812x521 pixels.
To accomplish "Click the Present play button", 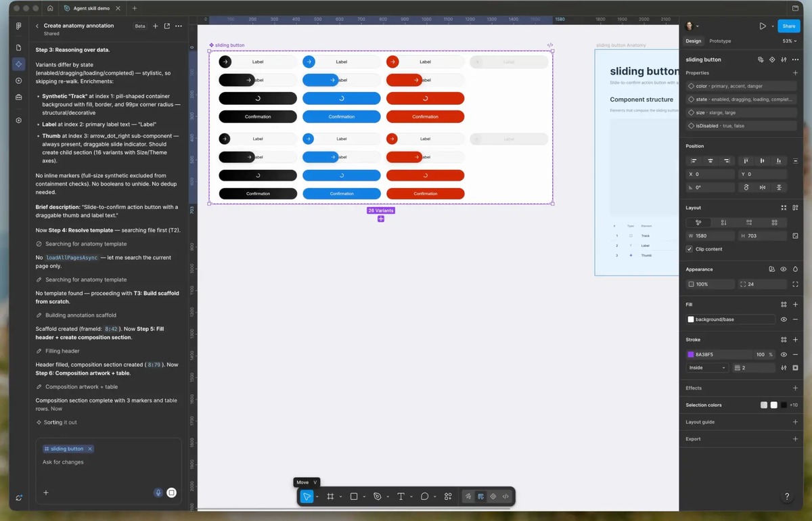I will (x=763, y=26).
